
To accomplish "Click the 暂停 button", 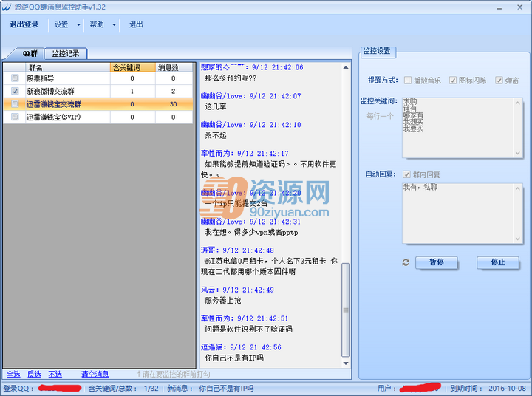I will tap(437, 262).
